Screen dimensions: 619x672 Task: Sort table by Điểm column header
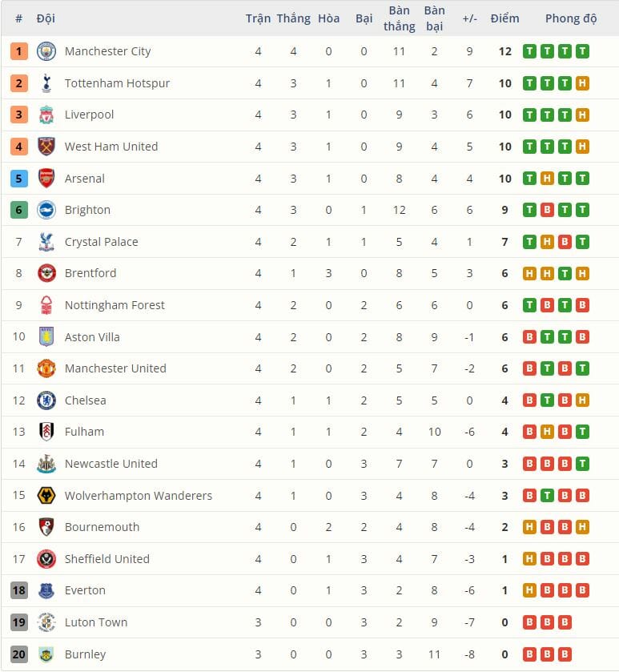[504, 18]
